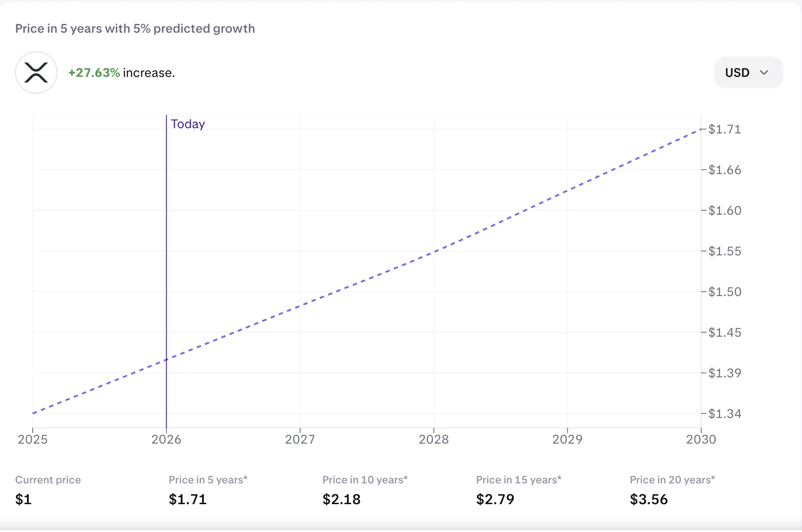Click the Today marker line

(x=167, y=274)
